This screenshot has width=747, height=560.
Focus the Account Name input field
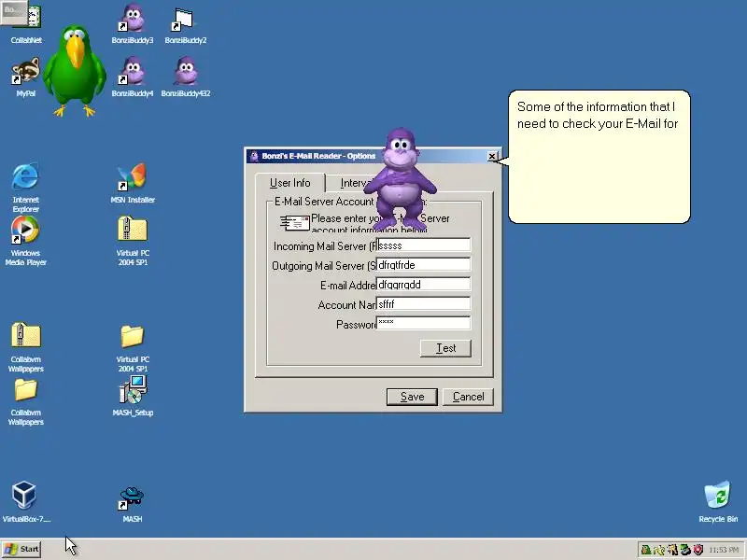click(423, 304)
